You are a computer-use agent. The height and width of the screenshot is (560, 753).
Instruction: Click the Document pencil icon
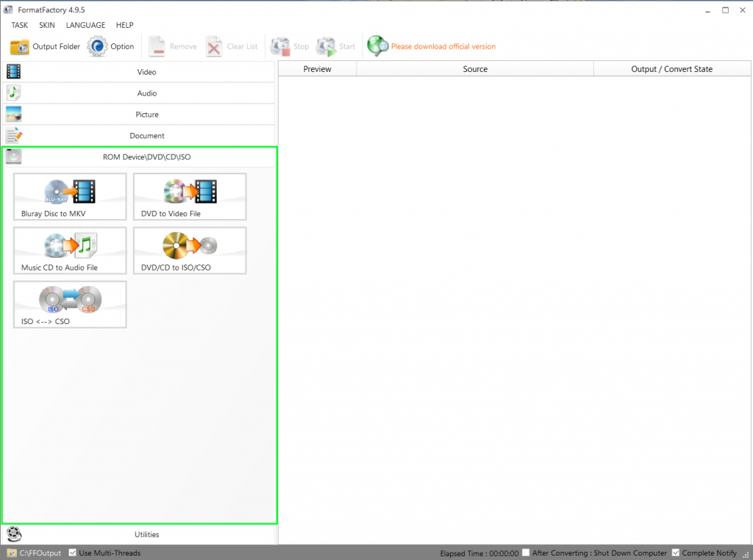click(14, 135)
